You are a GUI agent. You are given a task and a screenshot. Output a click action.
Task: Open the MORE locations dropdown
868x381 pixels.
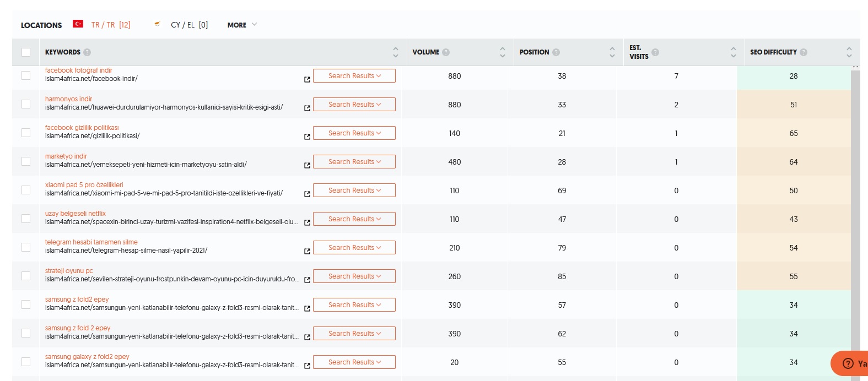click(x=242, y=25)
